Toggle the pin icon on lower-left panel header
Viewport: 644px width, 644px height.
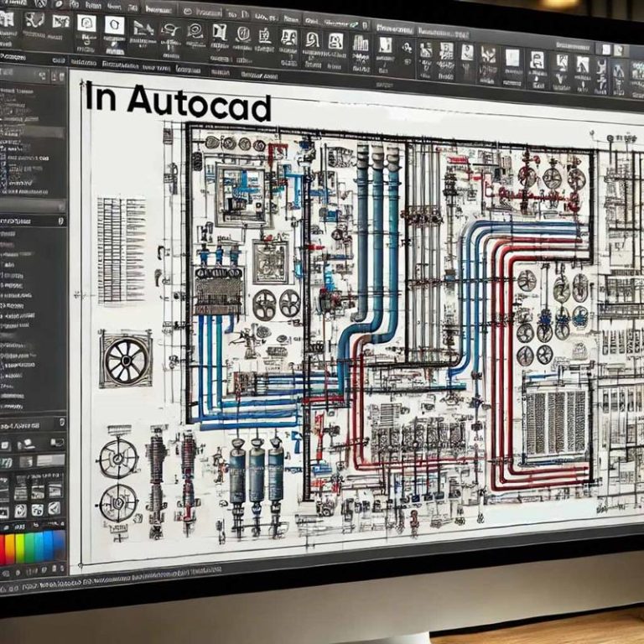tap(60, 424)
